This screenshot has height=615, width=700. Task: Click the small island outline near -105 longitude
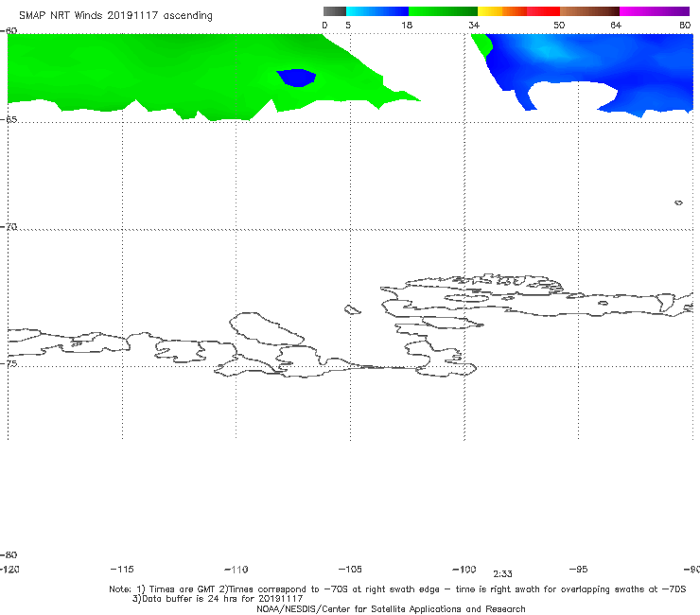click(x=352, y=309)
